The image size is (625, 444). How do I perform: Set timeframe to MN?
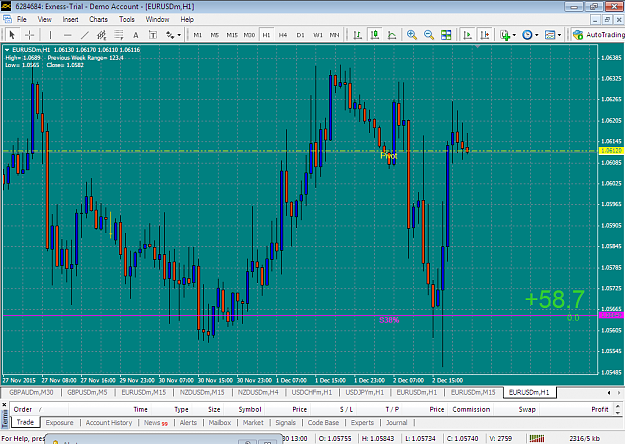[334, 35]
